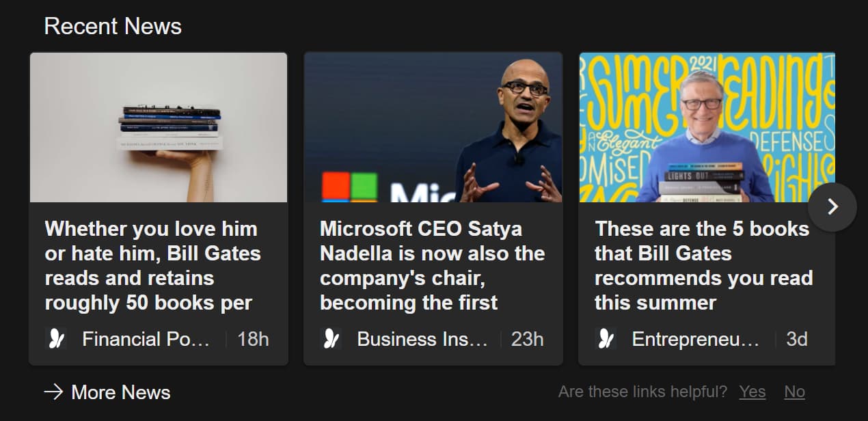Screen dimensions: 868x421
Task: Click the Financial Post source logo icon
Action: click(56, 339)
